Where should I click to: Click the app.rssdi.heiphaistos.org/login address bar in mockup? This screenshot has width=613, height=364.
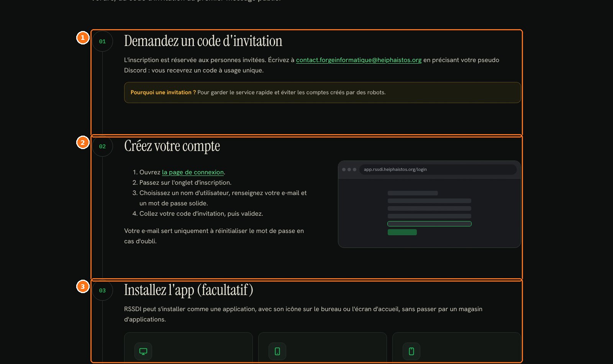coord(438,169)
